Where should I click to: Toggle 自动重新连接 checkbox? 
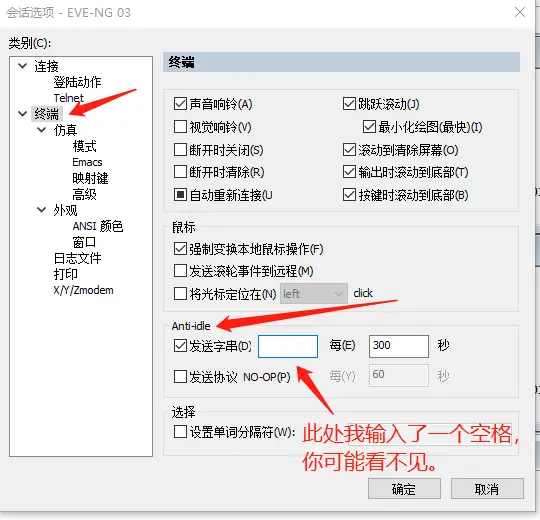click(x=180, y=195)
